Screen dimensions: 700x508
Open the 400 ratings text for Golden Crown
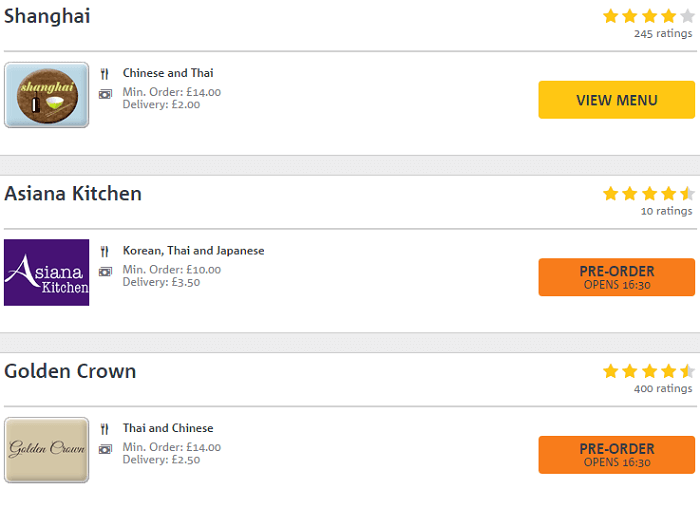tap(663, 389)
